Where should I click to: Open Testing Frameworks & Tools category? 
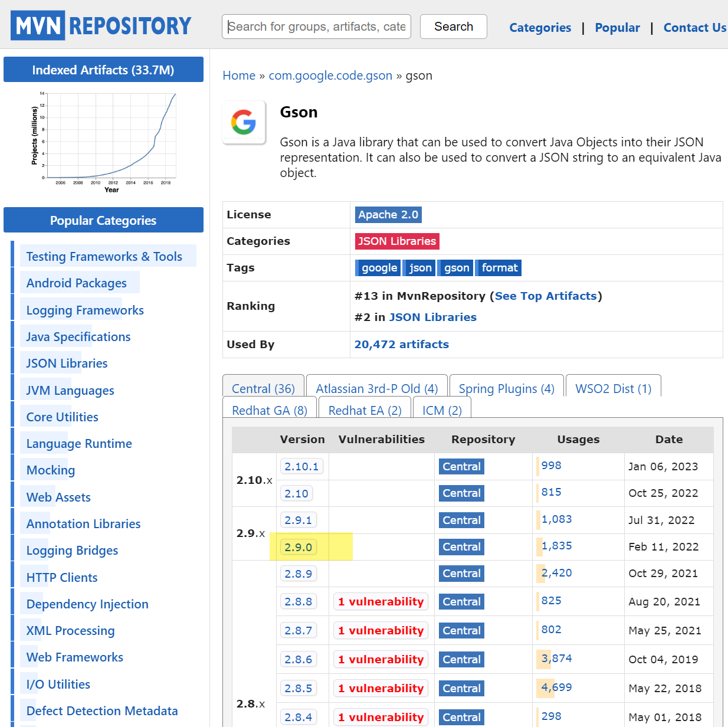pyautogui.click(x=104, y=257)
